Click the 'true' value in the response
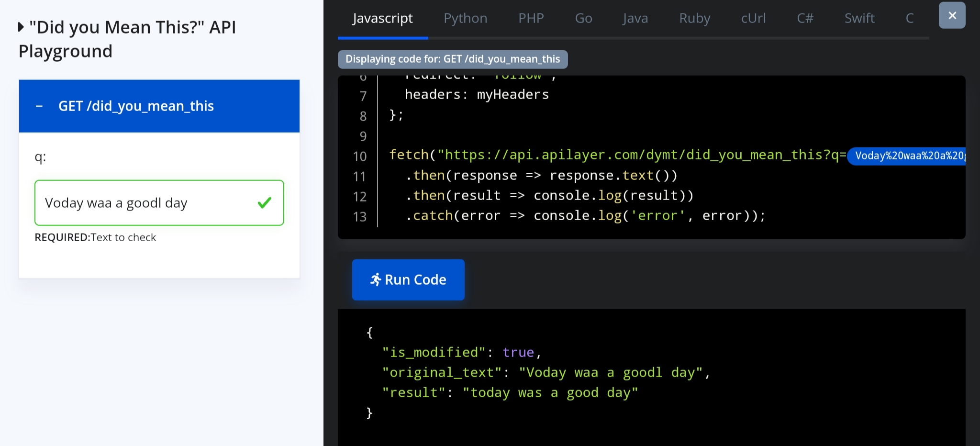 point(518,353)
